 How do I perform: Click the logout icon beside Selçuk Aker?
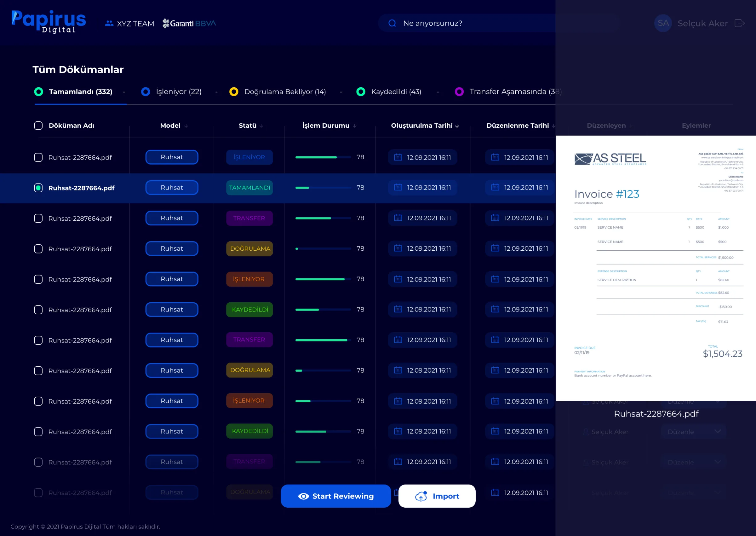pos(740,23)
